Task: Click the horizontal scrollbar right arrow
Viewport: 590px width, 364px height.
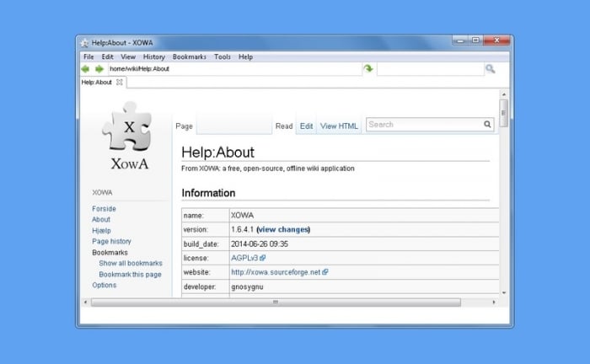Action: (x=494, y=302)
